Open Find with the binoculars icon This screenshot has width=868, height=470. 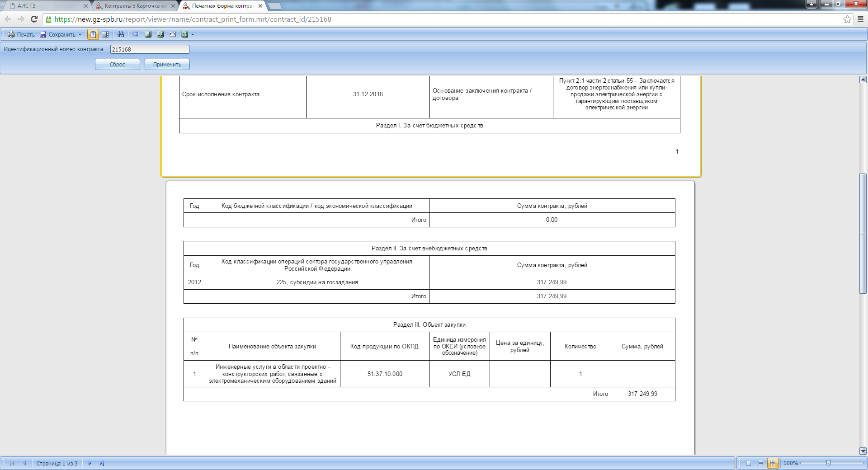pyautogui.click(x=121, y=34)
